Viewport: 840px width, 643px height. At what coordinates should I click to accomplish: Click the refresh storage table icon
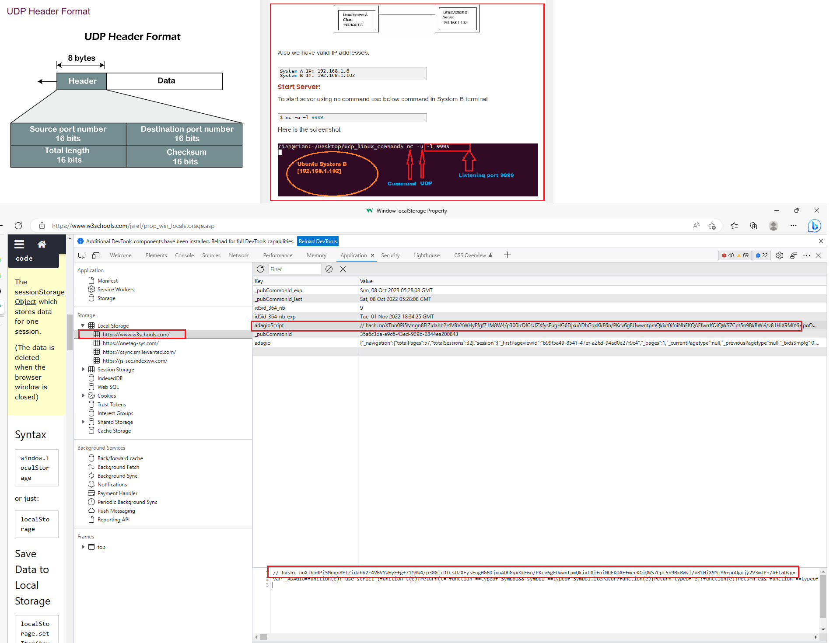(260, 269)
